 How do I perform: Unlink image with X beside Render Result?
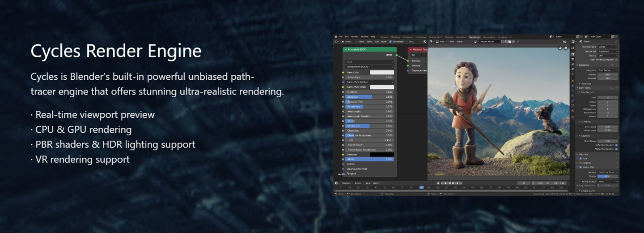pos(513,42)
